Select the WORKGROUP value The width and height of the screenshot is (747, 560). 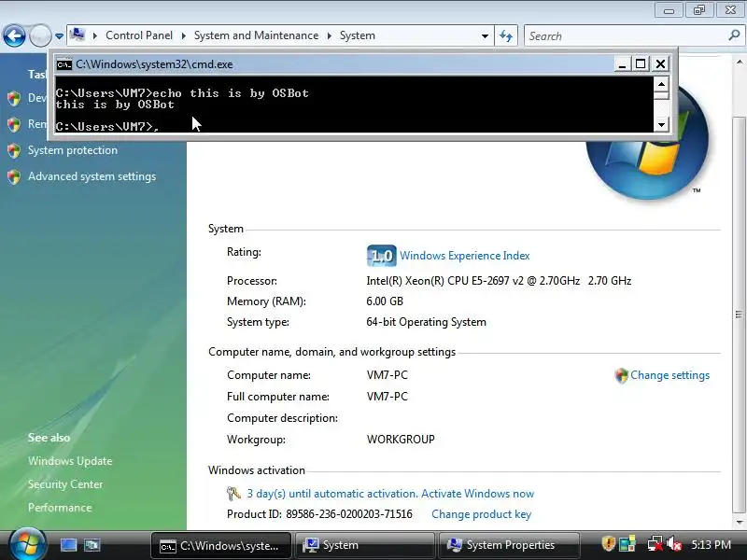pos(401,440)
